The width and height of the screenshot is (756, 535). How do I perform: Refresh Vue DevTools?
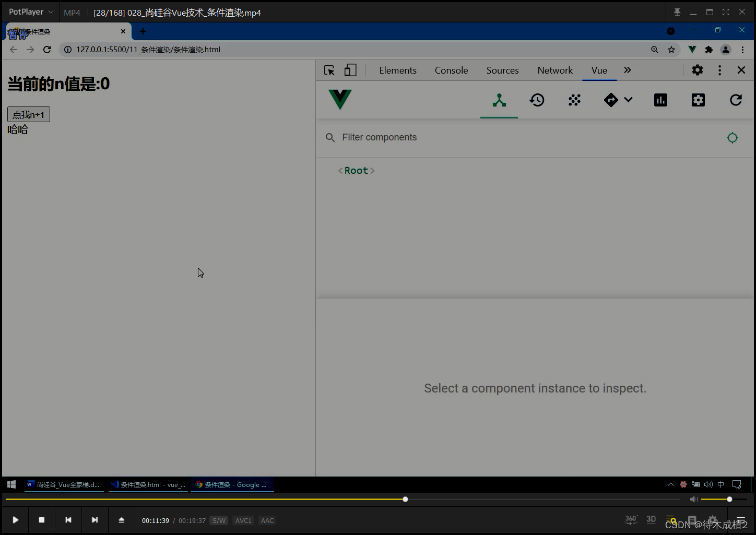(x=736, y=100)
